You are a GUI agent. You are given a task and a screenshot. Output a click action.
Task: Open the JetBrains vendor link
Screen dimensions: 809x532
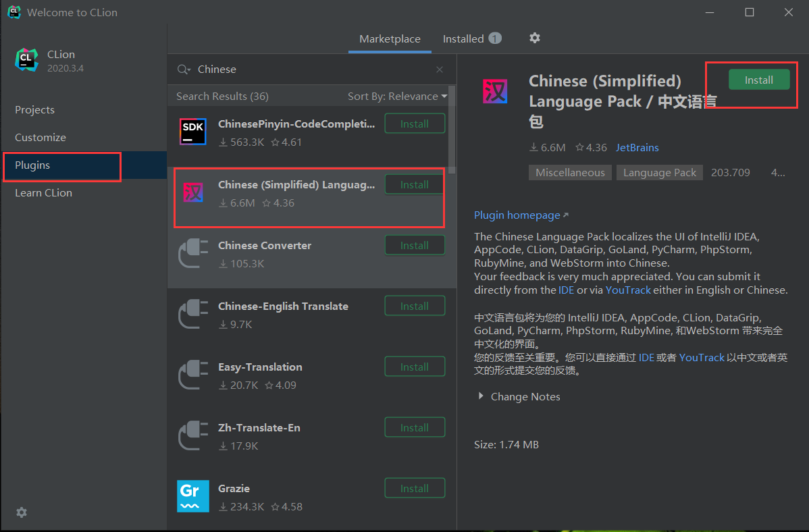tap(637, 148)
